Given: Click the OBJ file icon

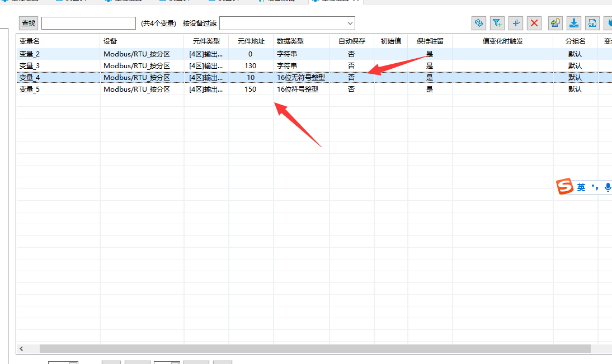Looking at the screenshot, I should point(592,23).
